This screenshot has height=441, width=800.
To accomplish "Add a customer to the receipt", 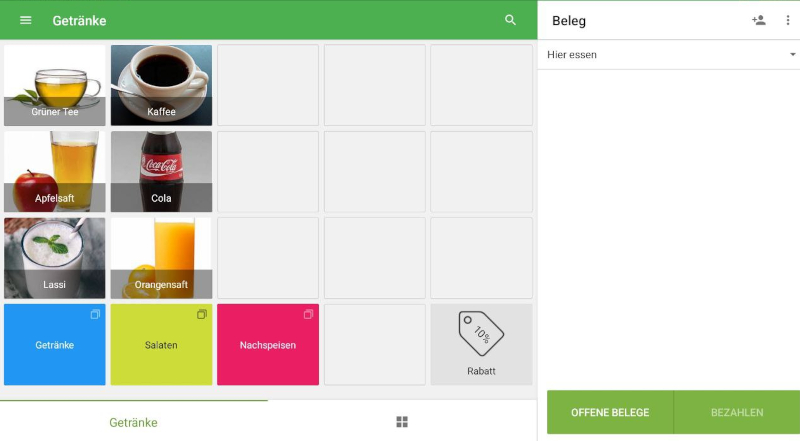I will point(759,20).
